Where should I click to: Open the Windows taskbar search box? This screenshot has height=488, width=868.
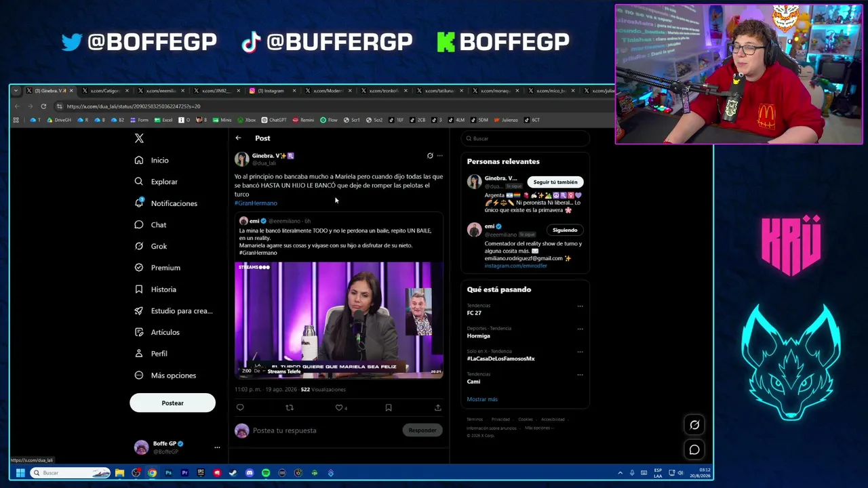point(71,473)
